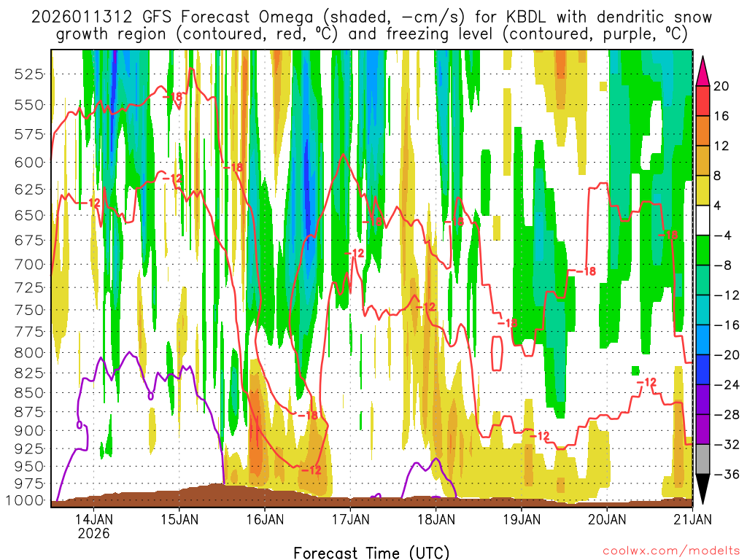Click the 775 pressure level label
This screenshot has height=560, width=747.
click(x=28, y=332)
